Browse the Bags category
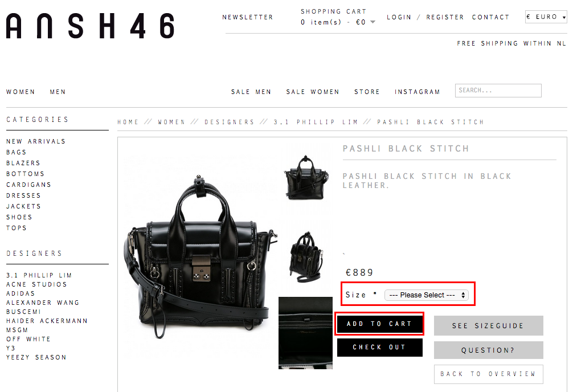This screenshot has width=573, height=392. click(17, 152)
